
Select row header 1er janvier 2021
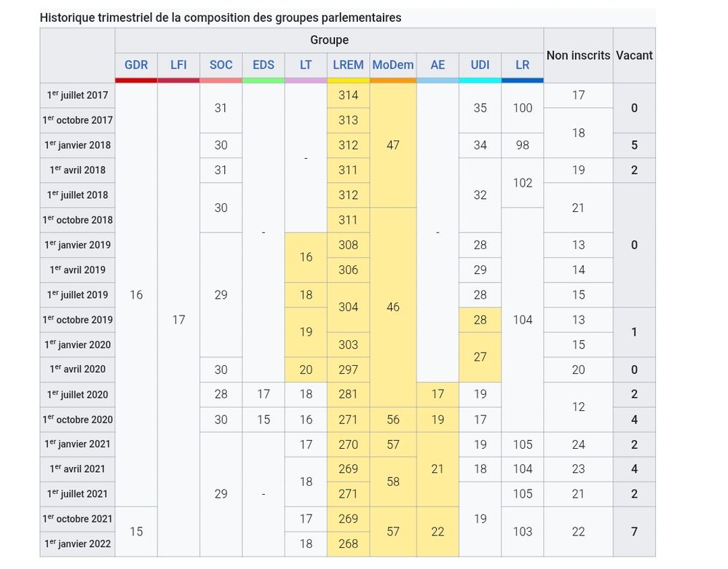78,444
